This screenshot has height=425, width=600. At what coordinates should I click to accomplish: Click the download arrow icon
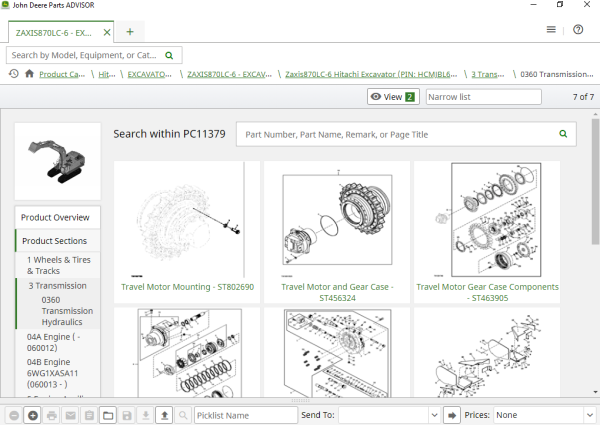pos(145,415)
